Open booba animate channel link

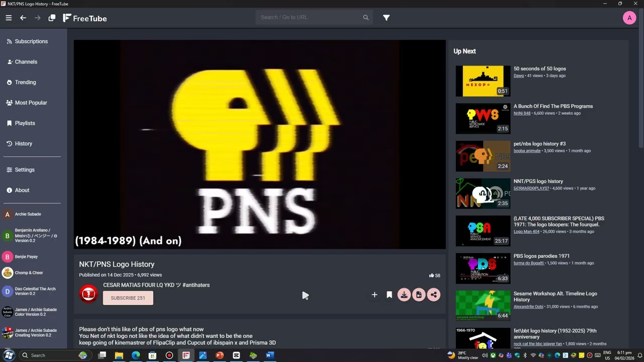(527, 151)
